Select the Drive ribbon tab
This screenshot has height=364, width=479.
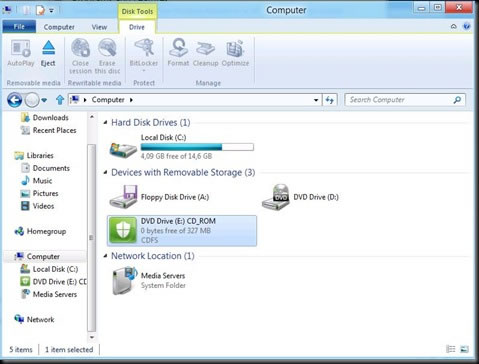pyautogui.click(x=137, y=27)
